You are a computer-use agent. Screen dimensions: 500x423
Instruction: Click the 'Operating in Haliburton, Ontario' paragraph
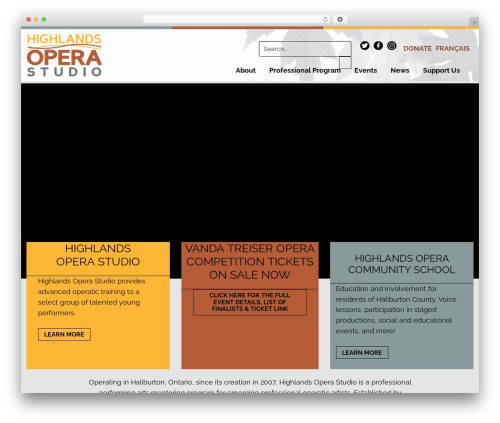[250, 387]
